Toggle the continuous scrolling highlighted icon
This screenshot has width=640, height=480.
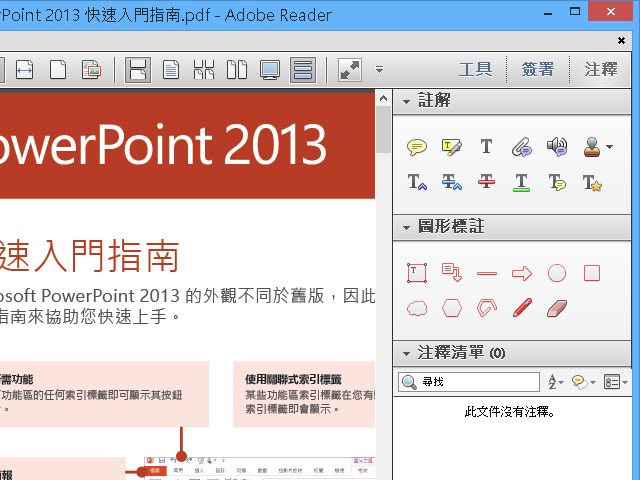(303, 70)
